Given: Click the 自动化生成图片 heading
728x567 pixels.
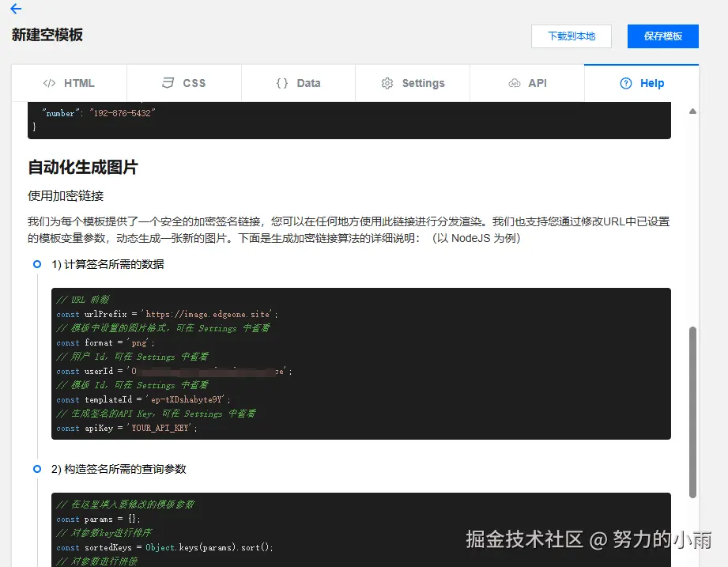Looking at the screenshot, I should (83, 168).
